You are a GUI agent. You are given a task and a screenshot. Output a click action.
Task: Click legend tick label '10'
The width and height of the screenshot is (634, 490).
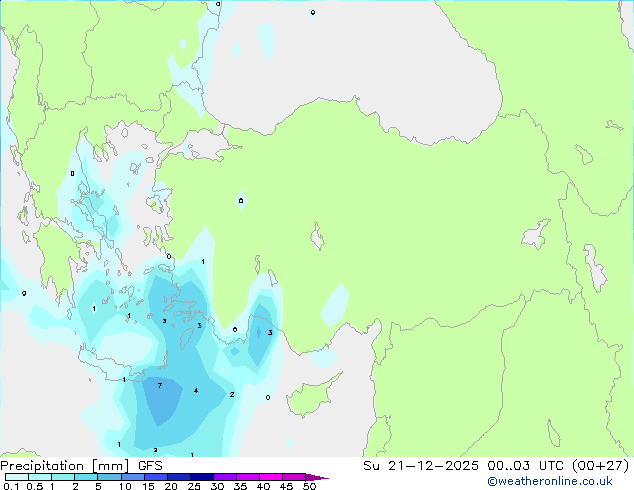(125, 486)
